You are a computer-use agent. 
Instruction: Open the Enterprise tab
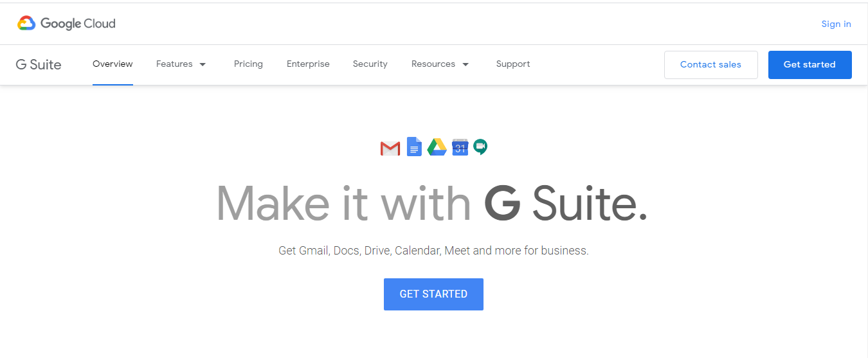coord(308,64)
